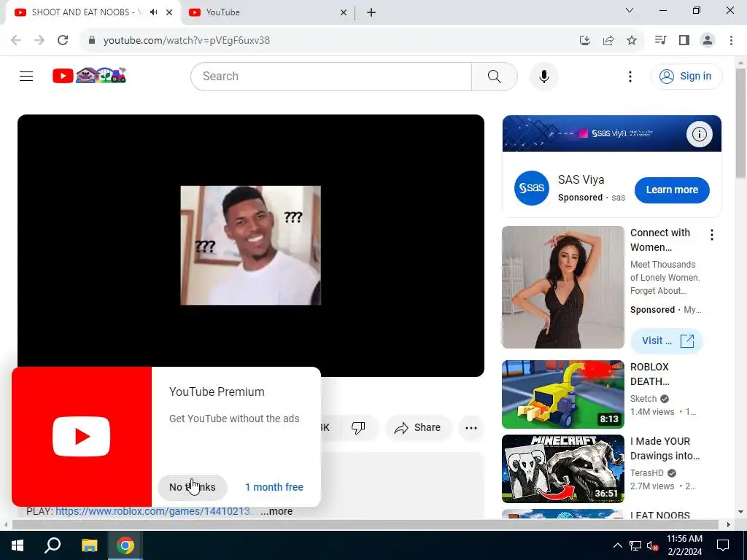
Task: Bookmark this page with star icon
Action: point(632,40)
